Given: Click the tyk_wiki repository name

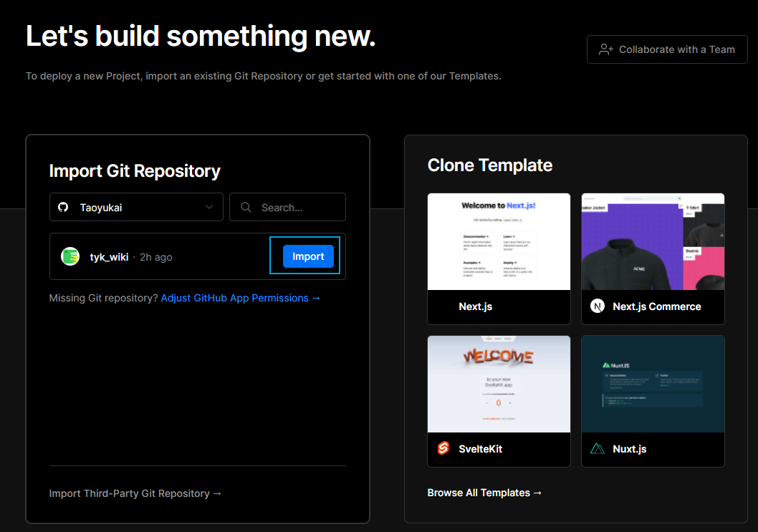Looking at the screenshot, I should click(x=109, y=257).
